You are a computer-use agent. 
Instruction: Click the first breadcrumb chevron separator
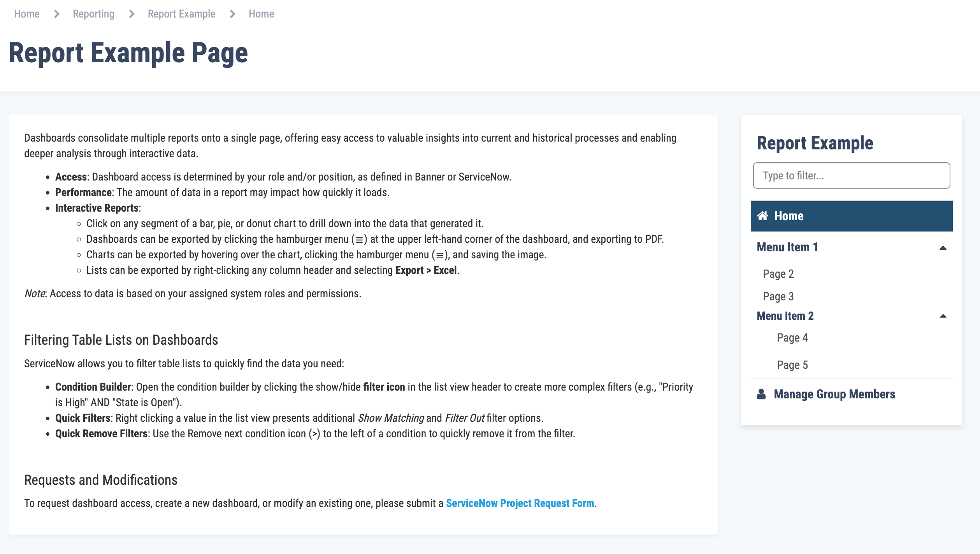click(56, 14)
